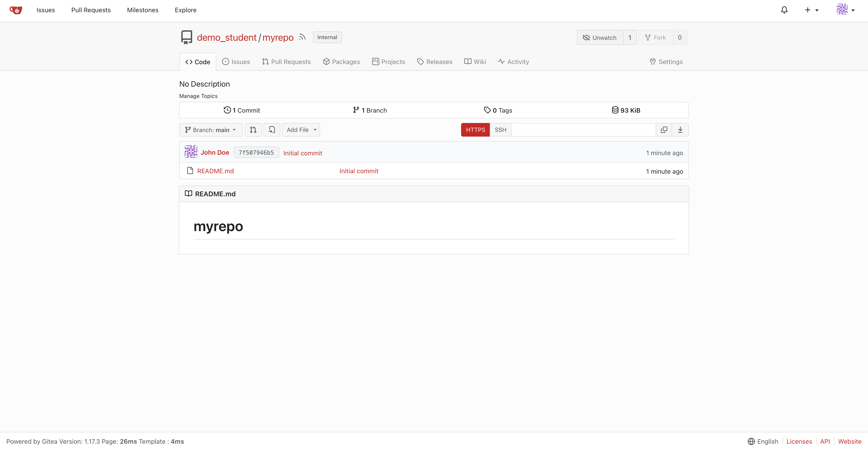Click the RSS feed icon beside myrepo
The height and width of the screenshot is (450, 868).
click(302, 37)
